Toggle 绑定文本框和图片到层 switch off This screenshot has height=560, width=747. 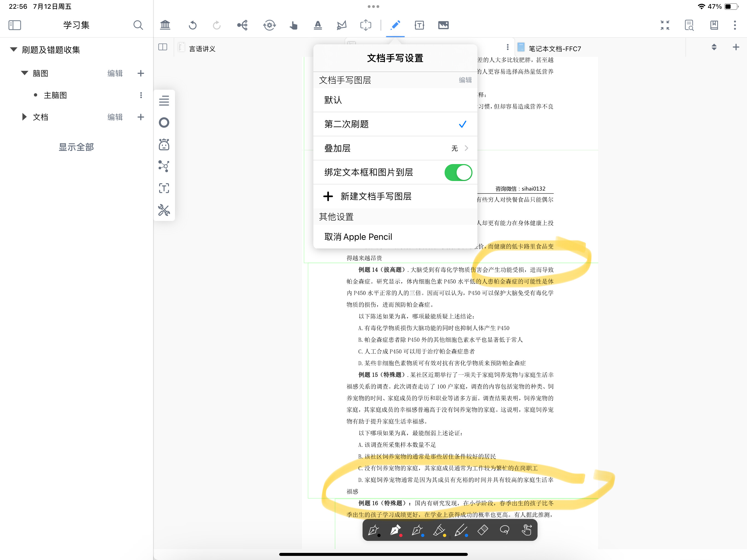(458, 172)
